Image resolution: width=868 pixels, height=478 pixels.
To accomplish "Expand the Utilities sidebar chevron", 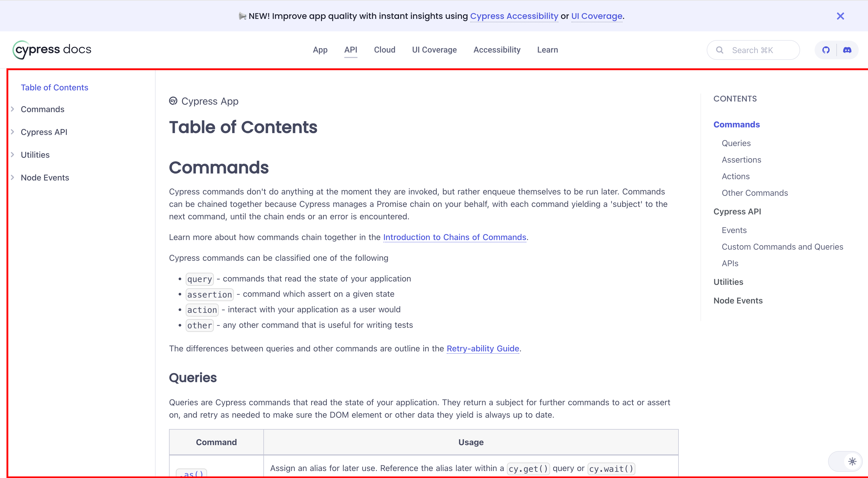I will [x=12, y=155].
